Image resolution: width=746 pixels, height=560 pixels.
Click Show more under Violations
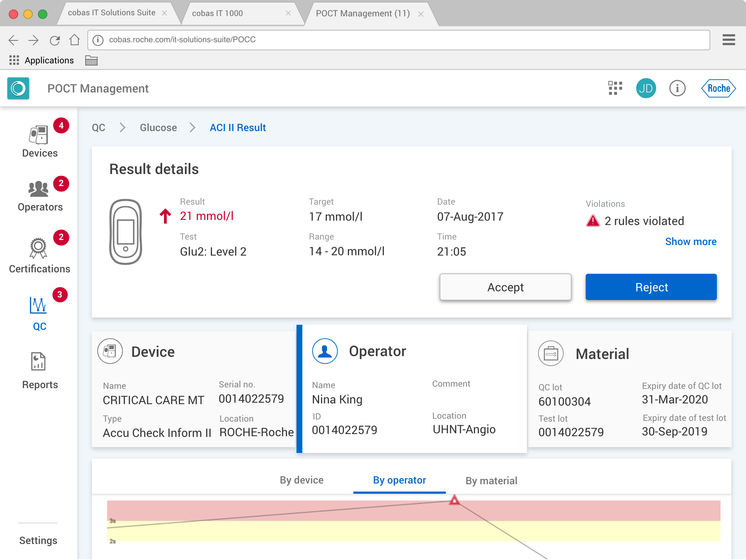pos(690,241)
